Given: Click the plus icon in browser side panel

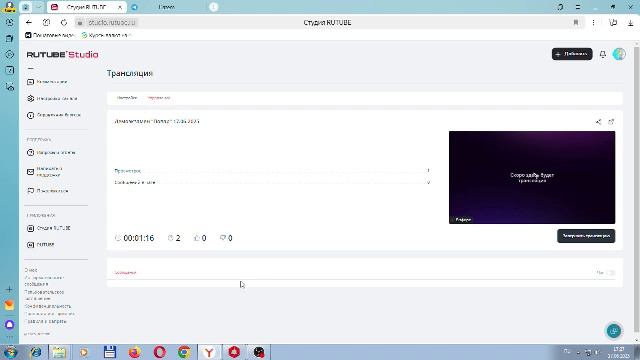Looking at the screenshot, I should click(9, 289).
